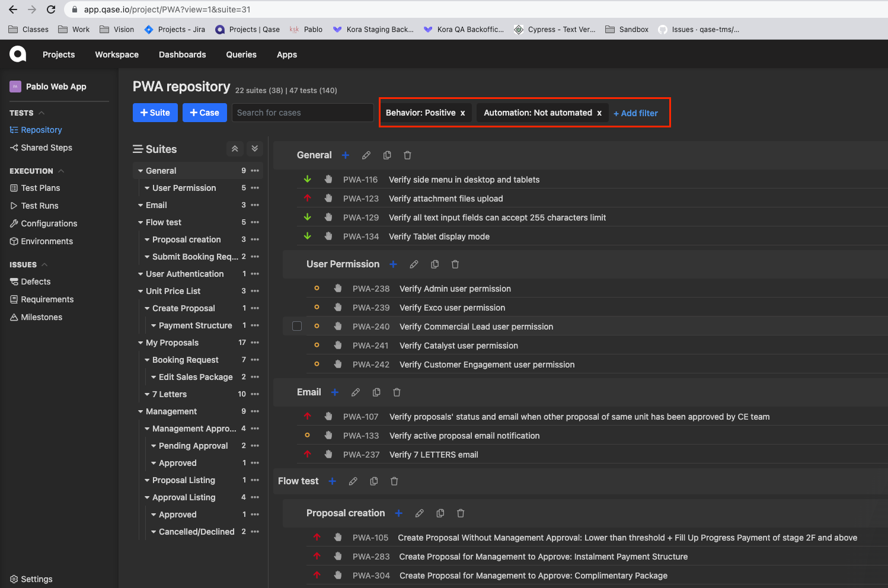
Task: Collapse the Unit Price List suite
Action: (x=140, y=291)
